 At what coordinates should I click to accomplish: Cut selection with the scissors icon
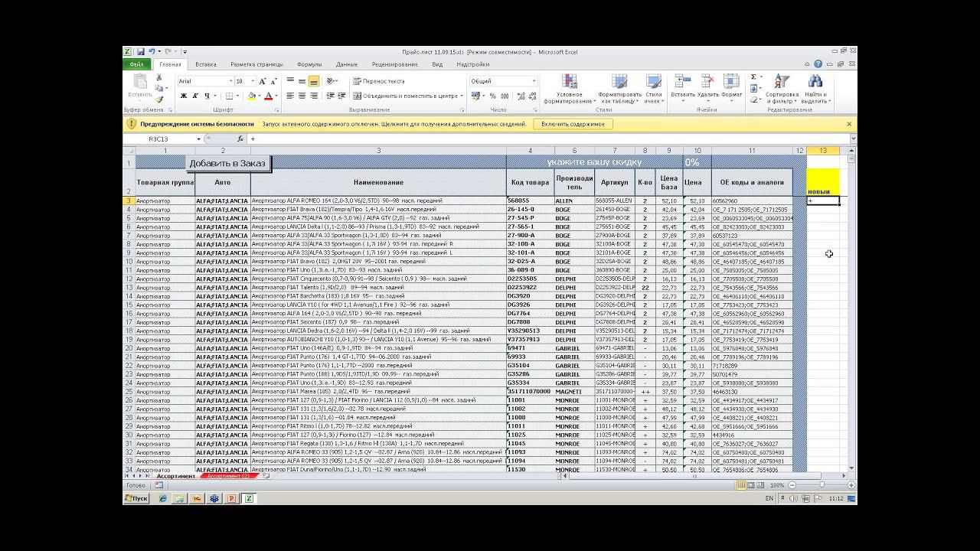159,77
